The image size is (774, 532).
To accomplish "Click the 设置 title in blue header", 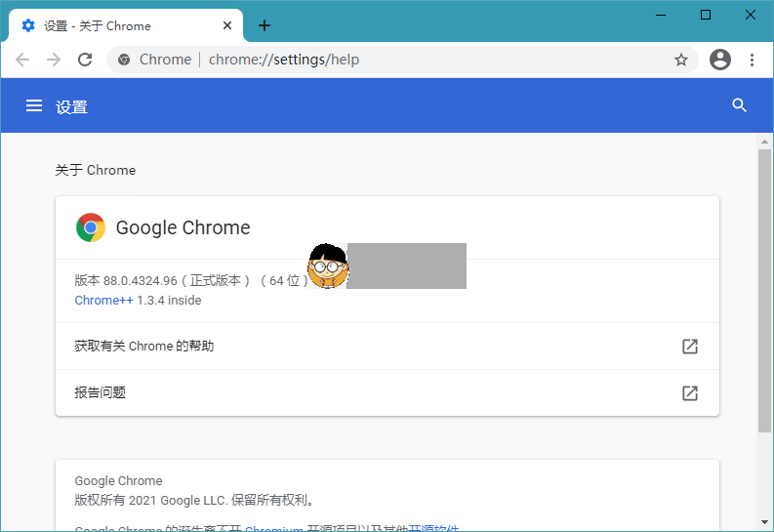I will 71,106.
